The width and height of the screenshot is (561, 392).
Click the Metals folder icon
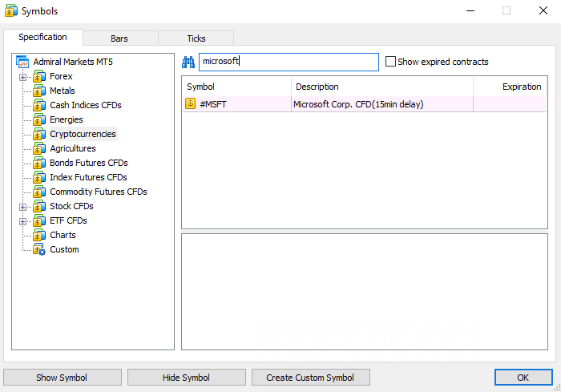[39, 91]
